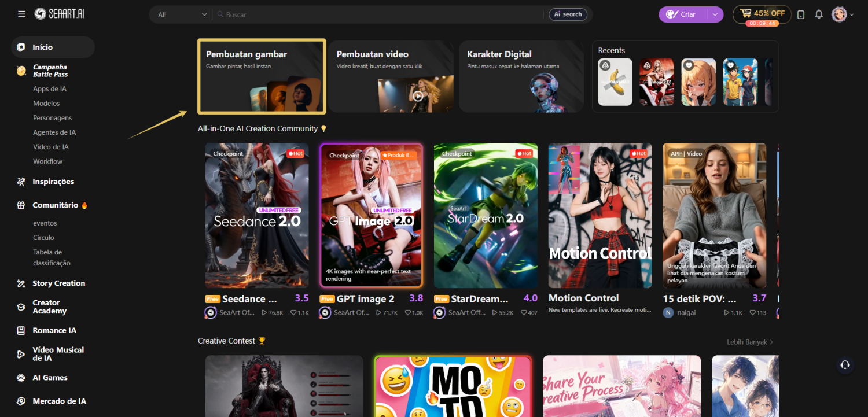Click the Mercado de IA icon
Screen dimensions: 868x417
tap(21, 401)
